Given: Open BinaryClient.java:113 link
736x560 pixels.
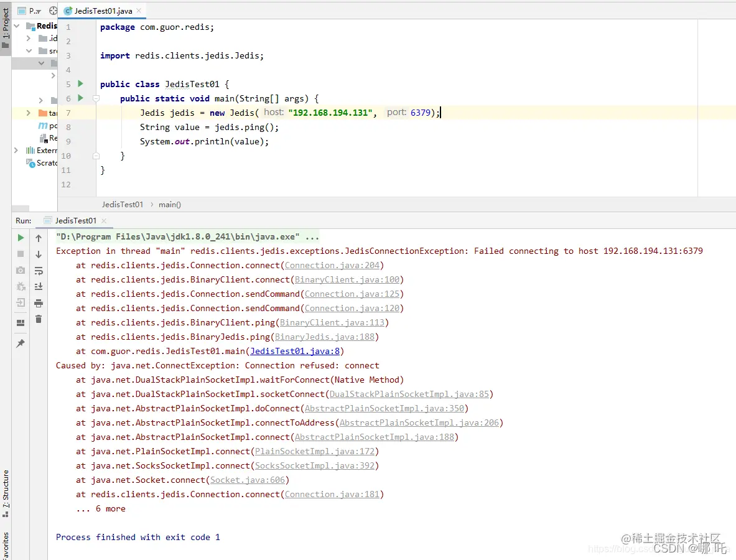Looking at the screenshot, I should [x=332, y=322].
